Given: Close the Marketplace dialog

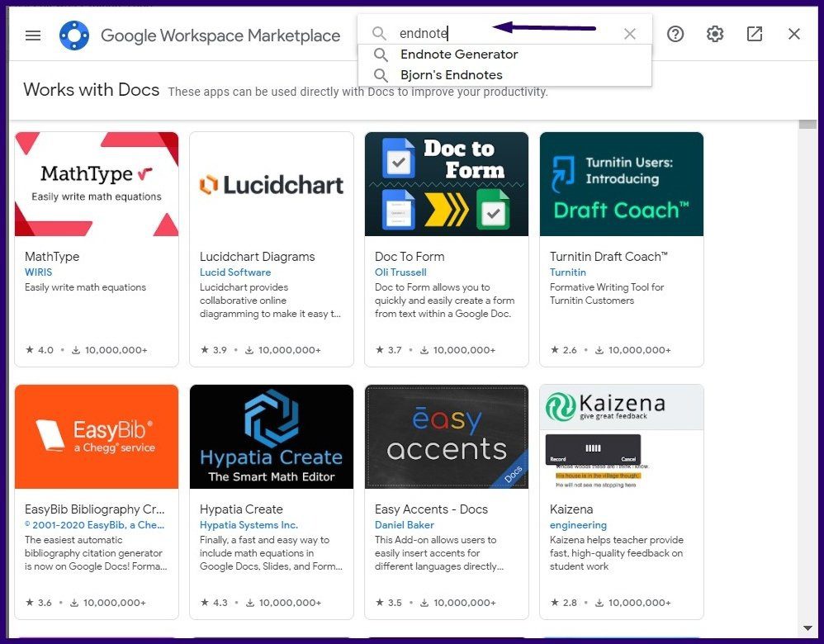Looking at the screenshot, I should (794, 34).
